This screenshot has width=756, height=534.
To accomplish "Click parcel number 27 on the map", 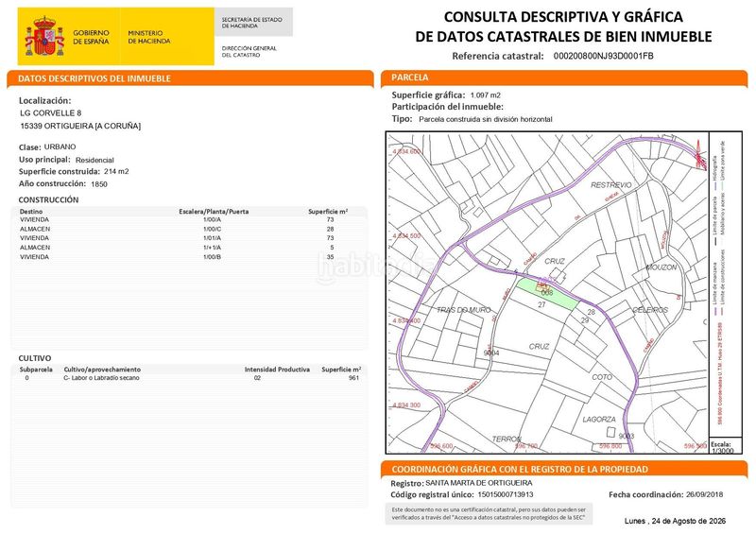I will pyautogui.click(x=541, y=305).
